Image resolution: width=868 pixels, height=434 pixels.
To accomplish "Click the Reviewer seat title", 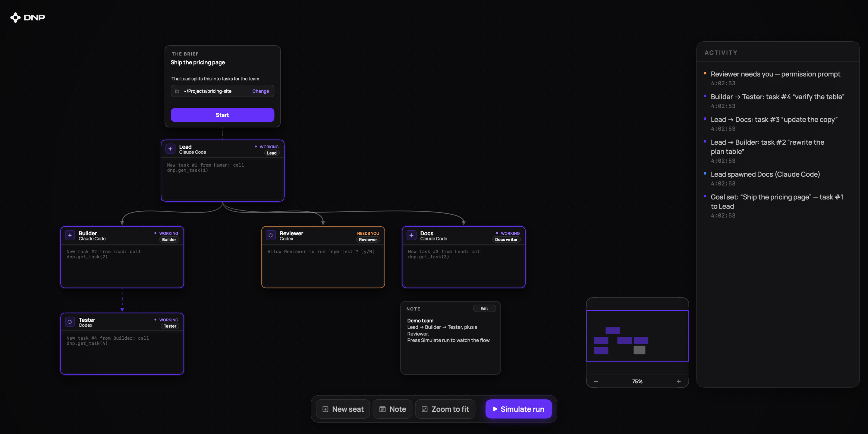I will click(291, 233).
